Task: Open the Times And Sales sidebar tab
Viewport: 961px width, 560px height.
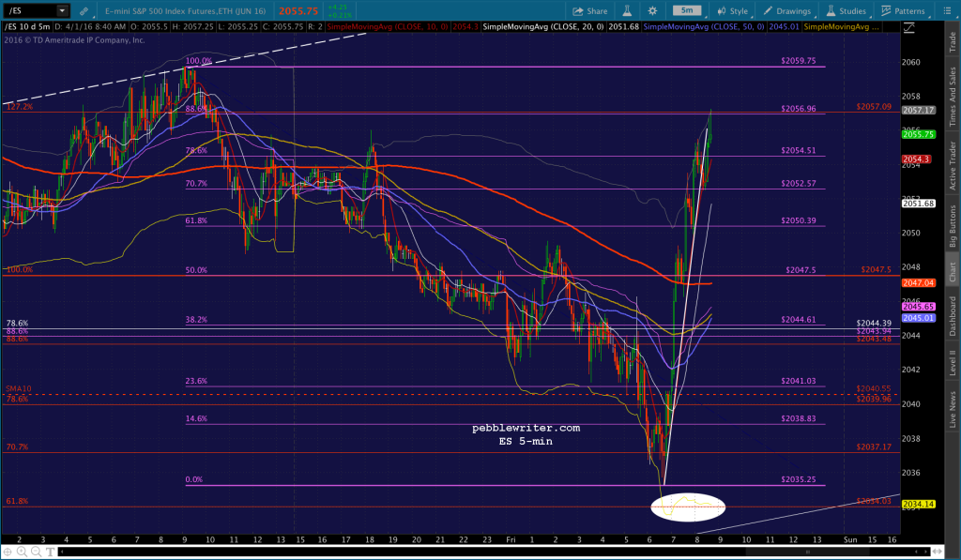Action: pos(953,97)
